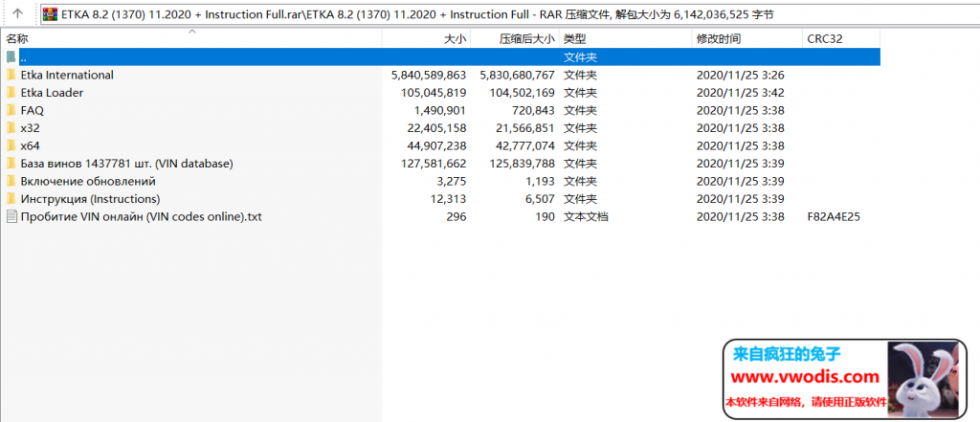
Task: Click size value 5,840,589,863
Action: pyautogui.click(x=429, y=75)
